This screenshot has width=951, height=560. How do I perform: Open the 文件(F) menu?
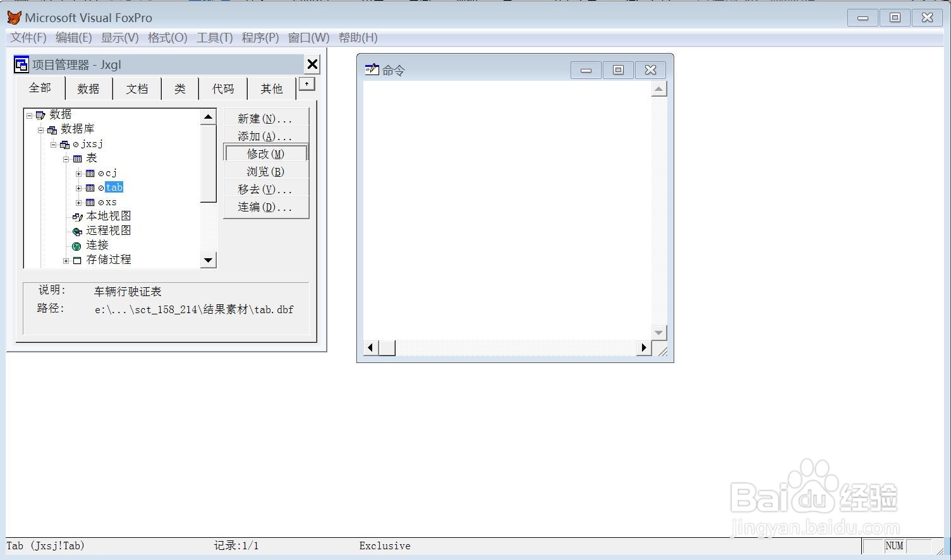point(28,38)
